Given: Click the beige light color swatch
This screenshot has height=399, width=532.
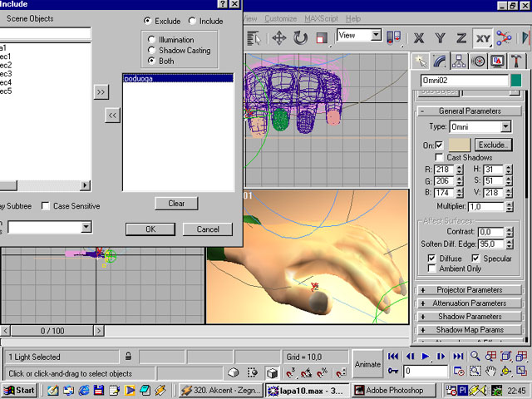Looking at the screenshot, I should tap(460, 145).
